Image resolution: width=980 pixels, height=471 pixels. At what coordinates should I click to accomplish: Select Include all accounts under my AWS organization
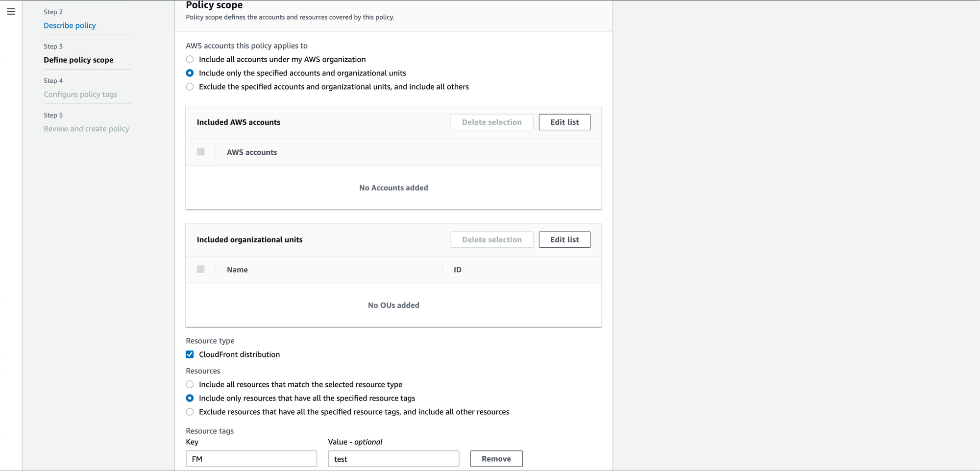pos(190,59)
